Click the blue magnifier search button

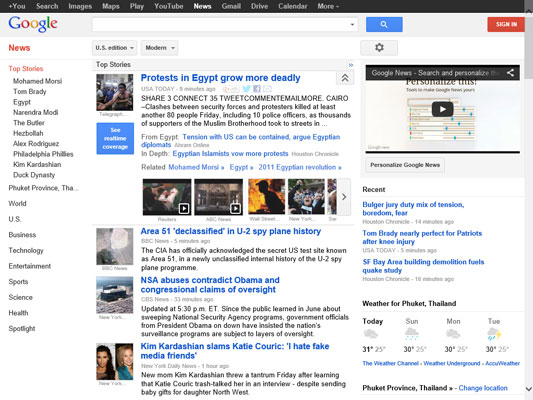[x=384, y=24]
